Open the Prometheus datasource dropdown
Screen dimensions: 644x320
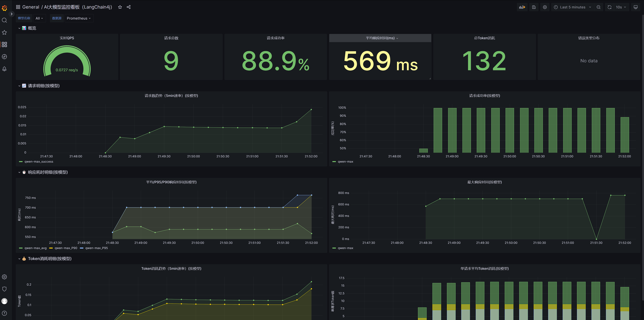pos(79,18)
